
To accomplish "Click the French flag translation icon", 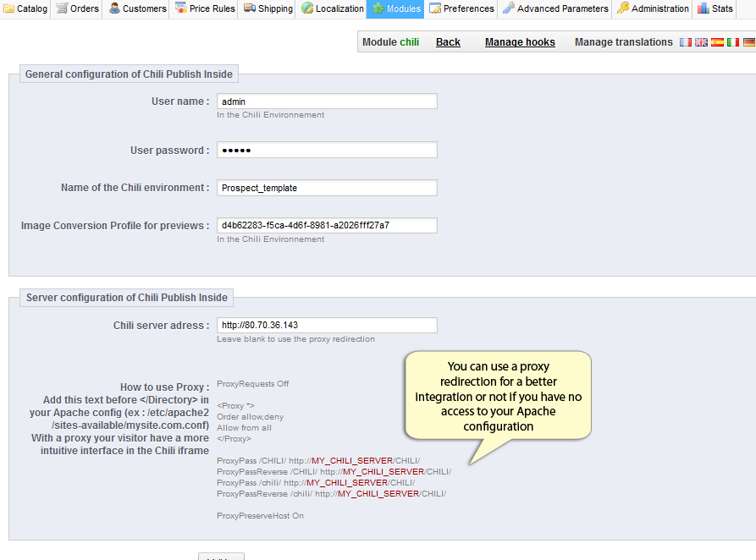I will coord(686,42).
